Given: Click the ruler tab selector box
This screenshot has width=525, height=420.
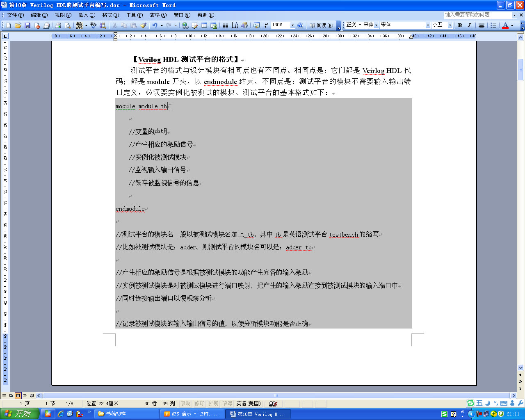Looking at the screenshot, I should click(5, 36).
